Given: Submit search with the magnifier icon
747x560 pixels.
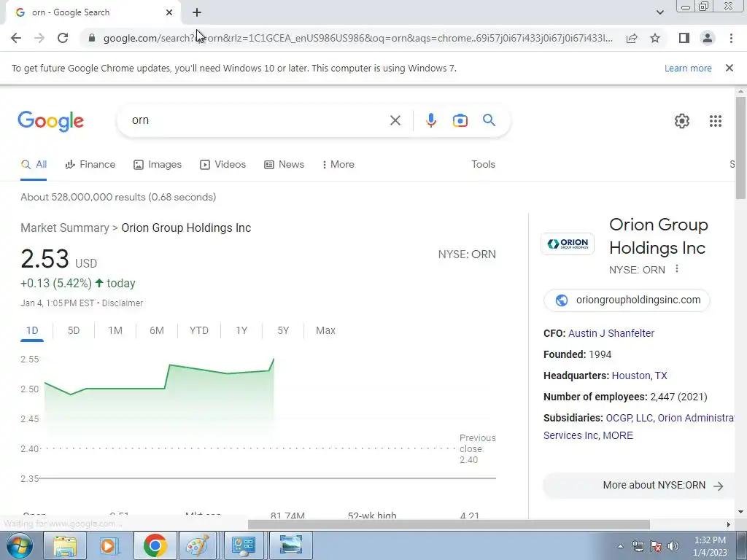Looking at the screenshot, I should click(489, 120).
